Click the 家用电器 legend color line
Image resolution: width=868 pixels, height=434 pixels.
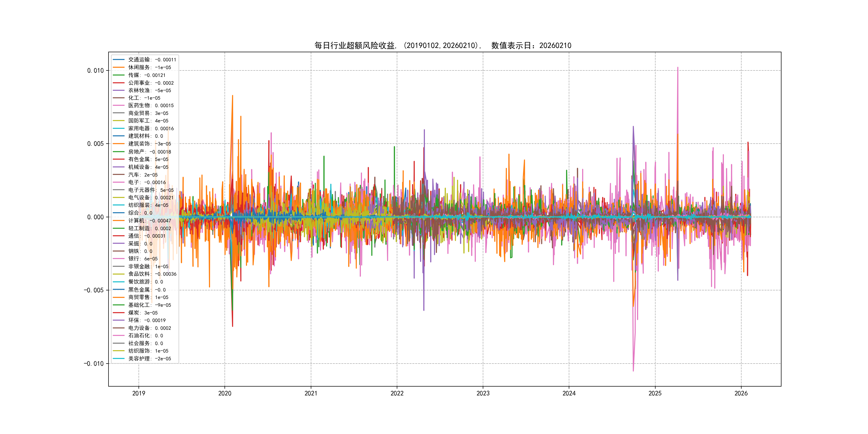point(118,128)
